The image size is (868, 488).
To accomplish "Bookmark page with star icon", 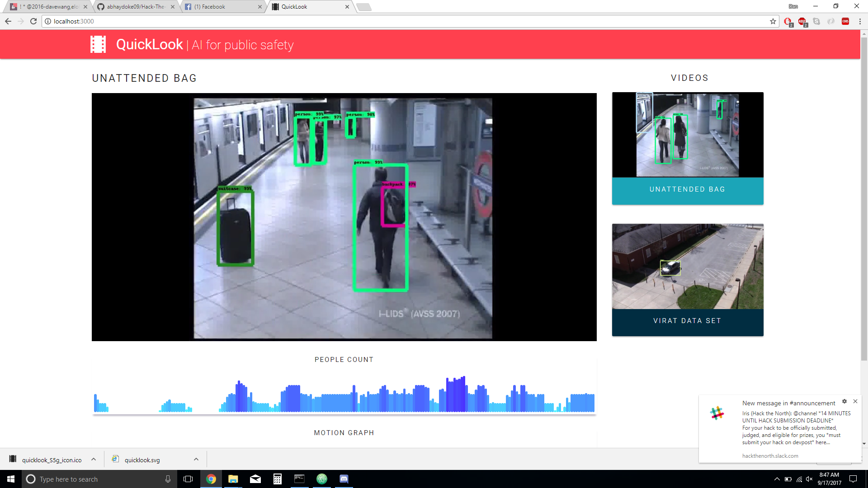I will (773, 21).
